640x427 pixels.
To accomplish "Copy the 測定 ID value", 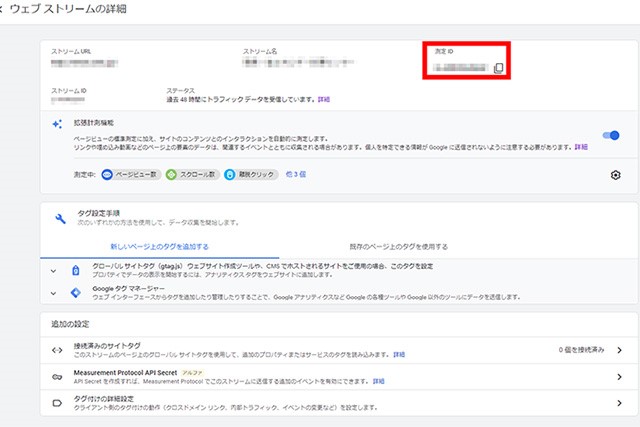I will point(498,68).
